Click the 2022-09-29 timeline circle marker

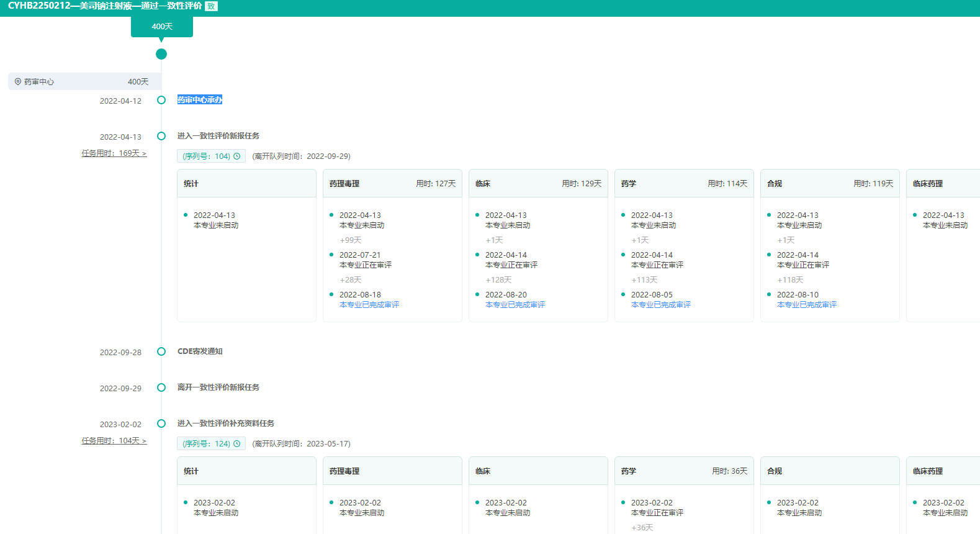click(161, 387)
